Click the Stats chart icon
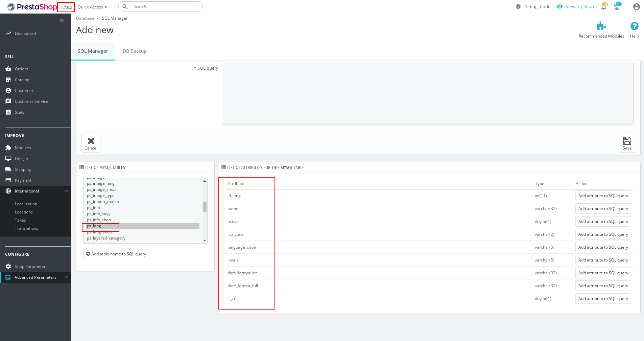Screen dimensions: 644x341 (8, 112)
